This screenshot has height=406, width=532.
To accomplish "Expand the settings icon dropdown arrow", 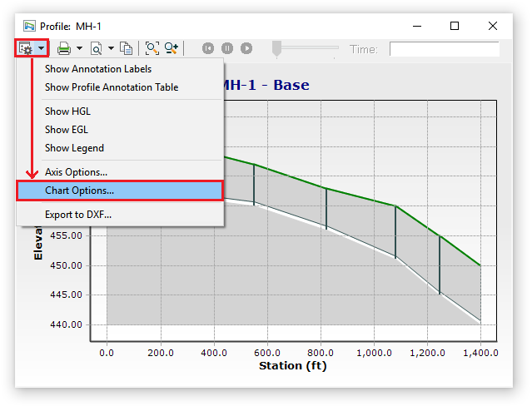I will click(x=41, y=49).
